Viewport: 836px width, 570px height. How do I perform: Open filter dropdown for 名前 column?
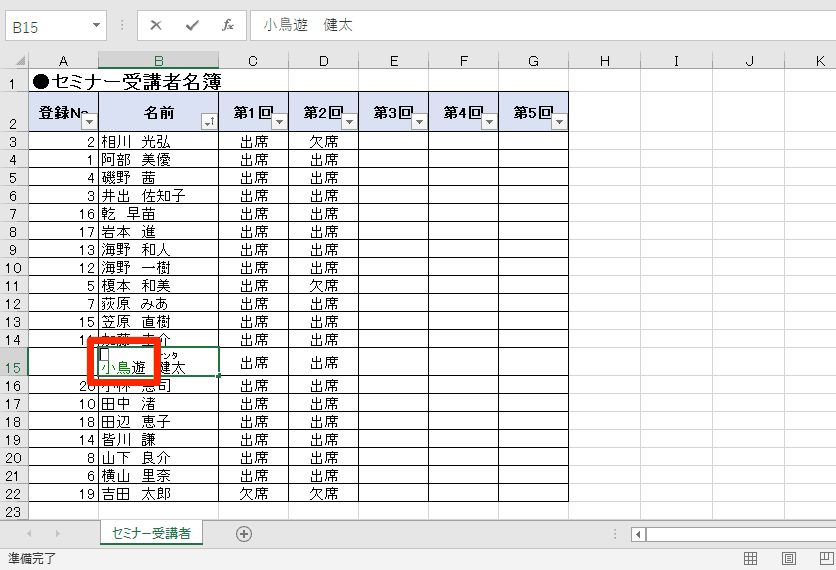click(208, 122)
